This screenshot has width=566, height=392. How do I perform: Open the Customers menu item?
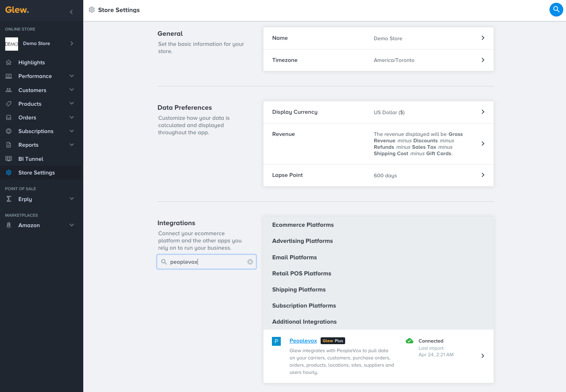coord(32,90)
